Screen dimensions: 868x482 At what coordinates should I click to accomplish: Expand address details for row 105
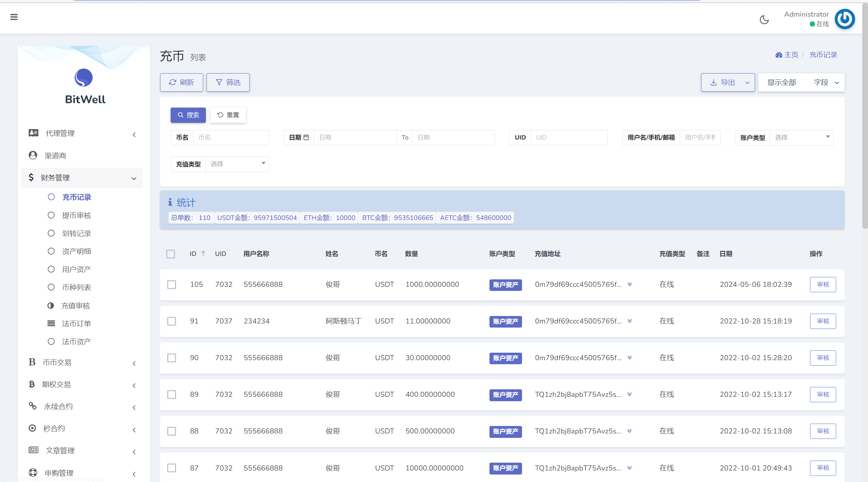(630, 284)
